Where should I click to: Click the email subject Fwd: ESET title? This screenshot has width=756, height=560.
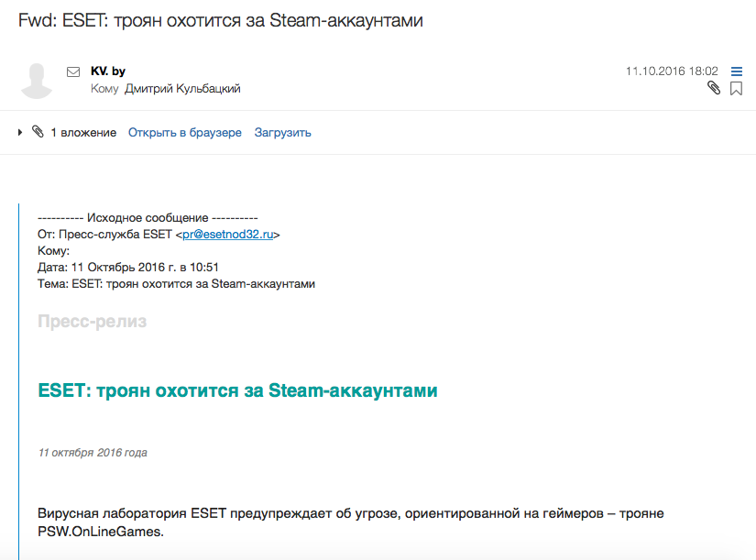click(x=220, y=21)
